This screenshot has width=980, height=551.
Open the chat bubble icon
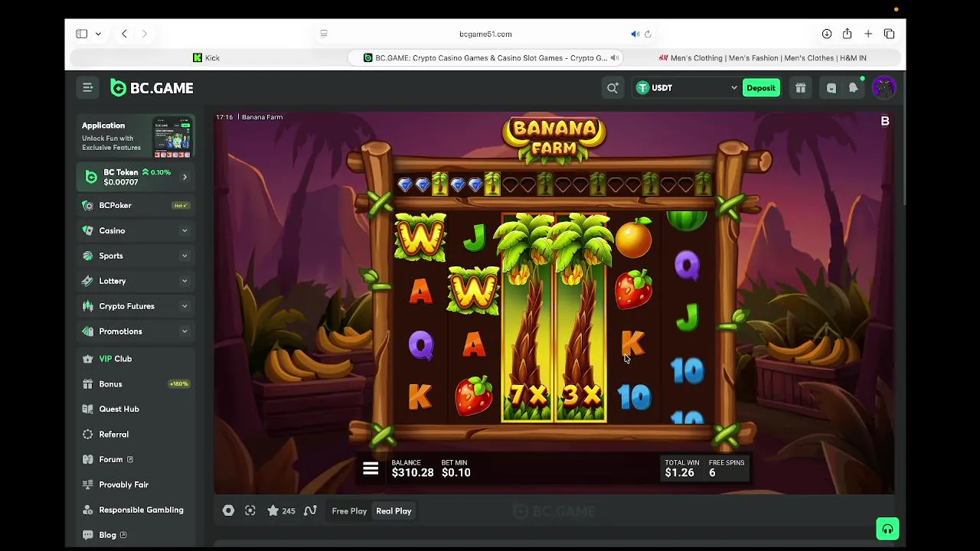pos(831,88)
